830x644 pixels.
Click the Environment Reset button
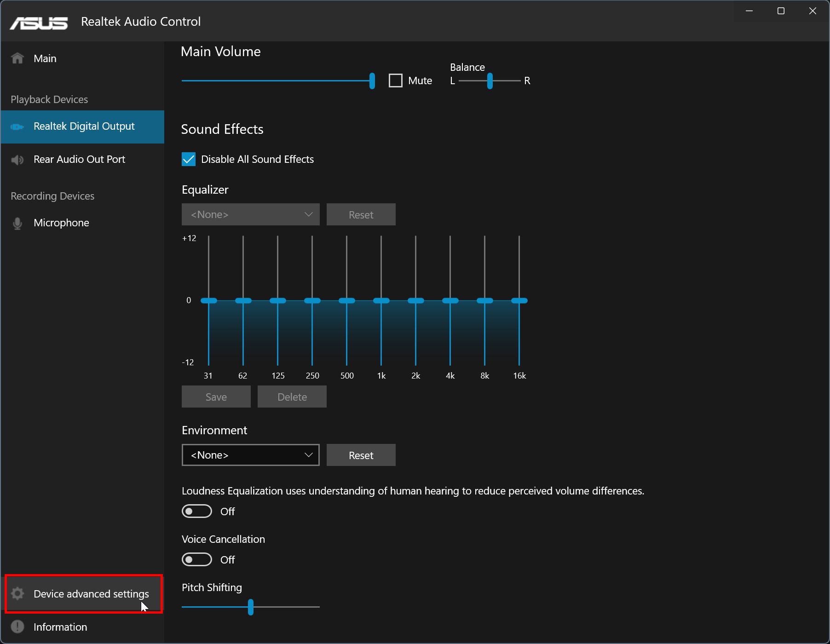point(361,455)
